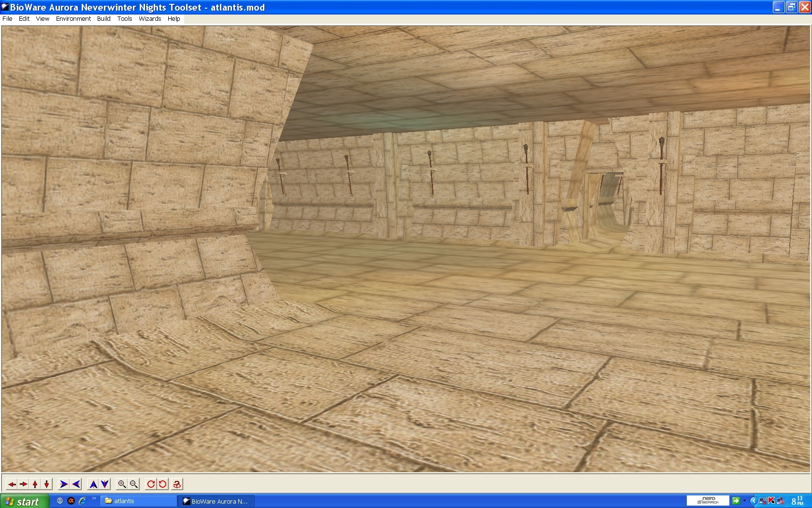Screen dimensions: 812x508
Task: Click the red up arrow pan camera icon
Action: pos(35,484)
